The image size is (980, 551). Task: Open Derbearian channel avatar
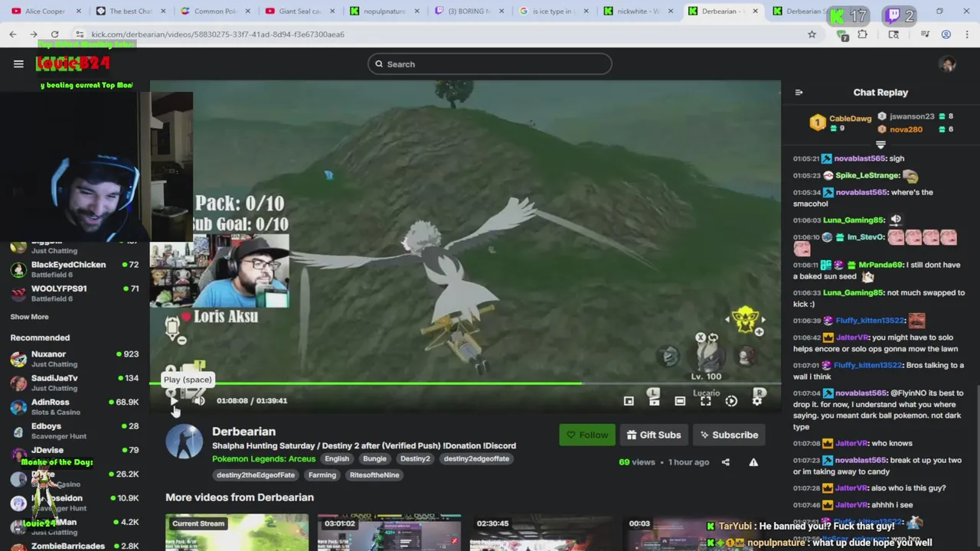coord(185,441)
